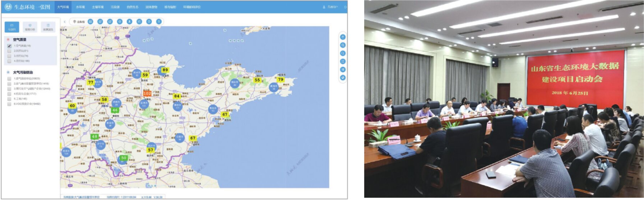
Task: Uncheck the 1.空气质量 layer checkbox
Action: [x=9, y=46]
